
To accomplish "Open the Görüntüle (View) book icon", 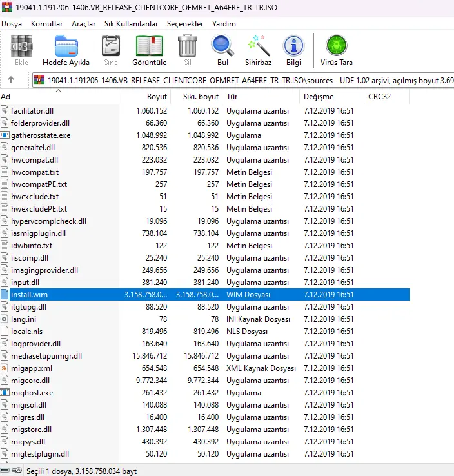I will click(x=150, y=46).
